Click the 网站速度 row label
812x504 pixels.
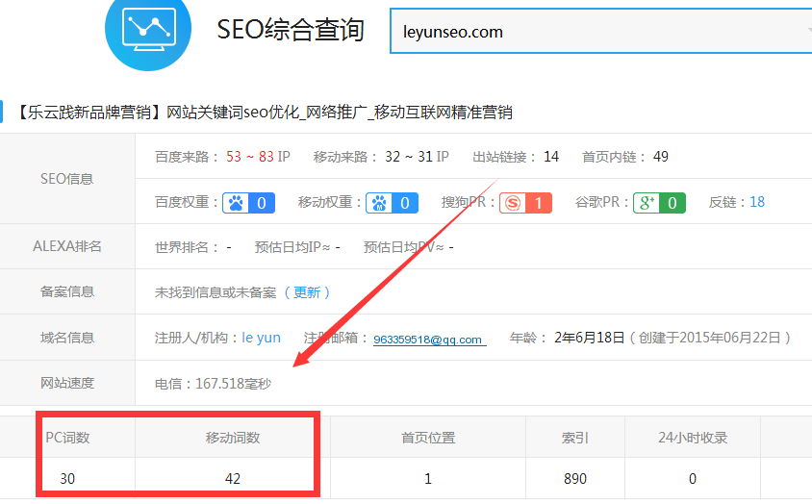66,384
